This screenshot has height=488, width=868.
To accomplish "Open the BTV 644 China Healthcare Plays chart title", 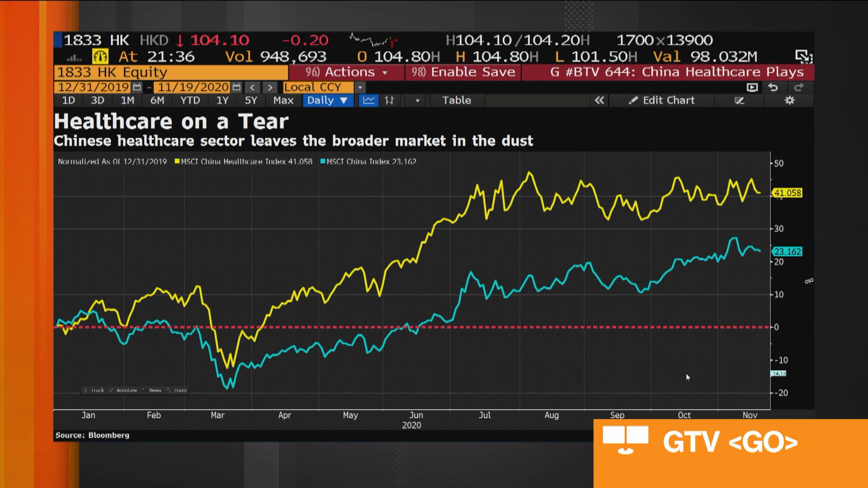I will 668,72.
